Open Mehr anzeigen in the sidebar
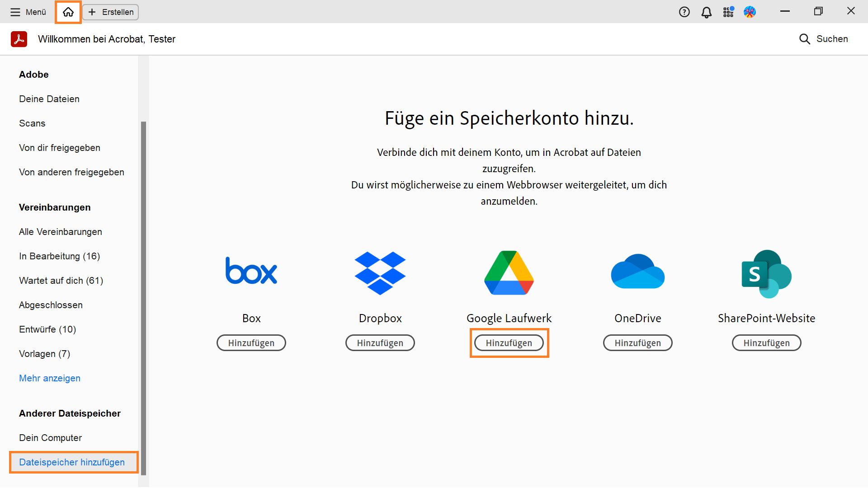868x488 pixels. 49,378
